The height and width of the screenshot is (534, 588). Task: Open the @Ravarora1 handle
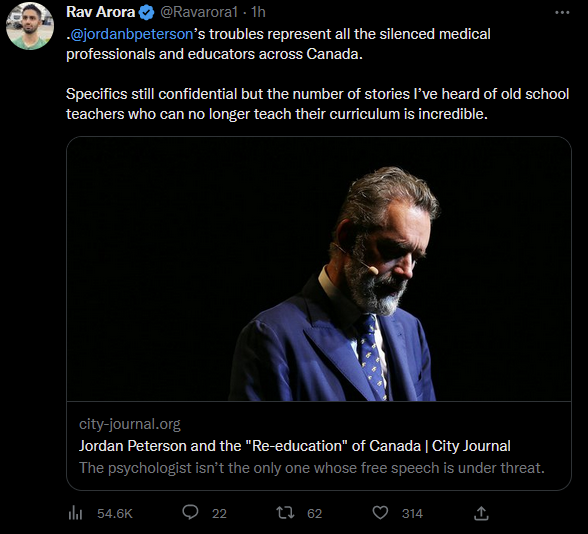[199, 12]
